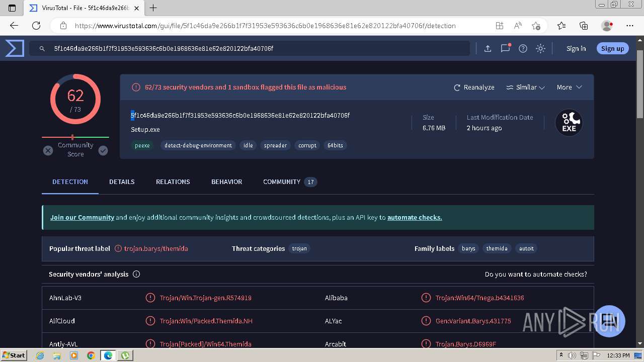Switch to the DETECTION tab

[x=70, y=182]
